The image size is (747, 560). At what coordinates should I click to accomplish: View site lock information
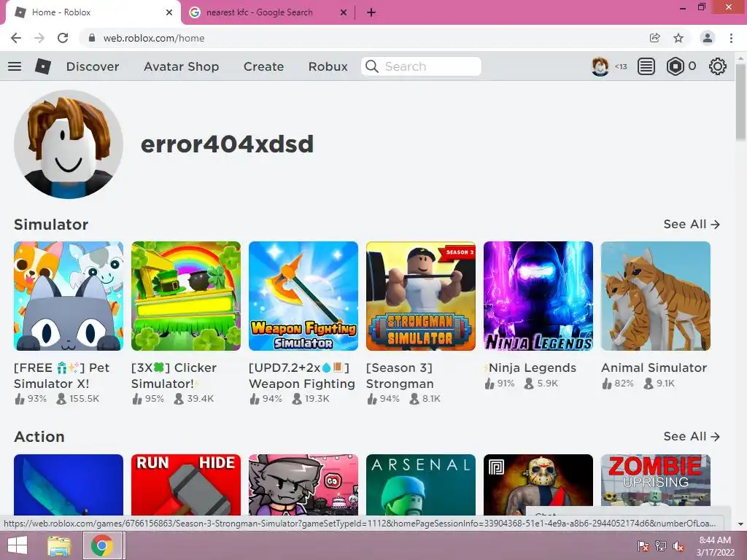tap(92, 38)
